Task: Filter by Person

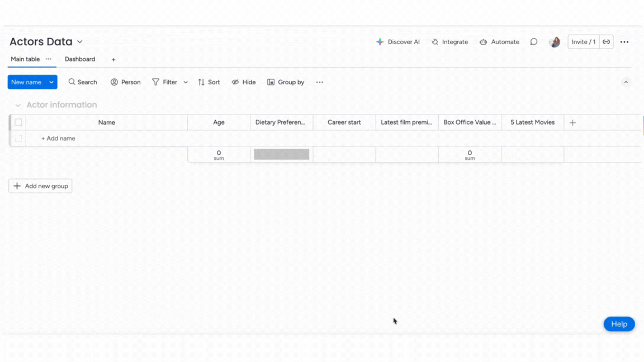Action: coord(125,82)
